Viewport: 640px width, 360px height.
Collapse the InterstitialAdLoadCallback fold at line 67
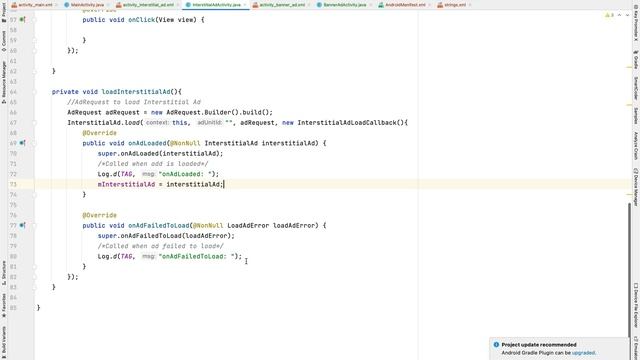point(35,122)
